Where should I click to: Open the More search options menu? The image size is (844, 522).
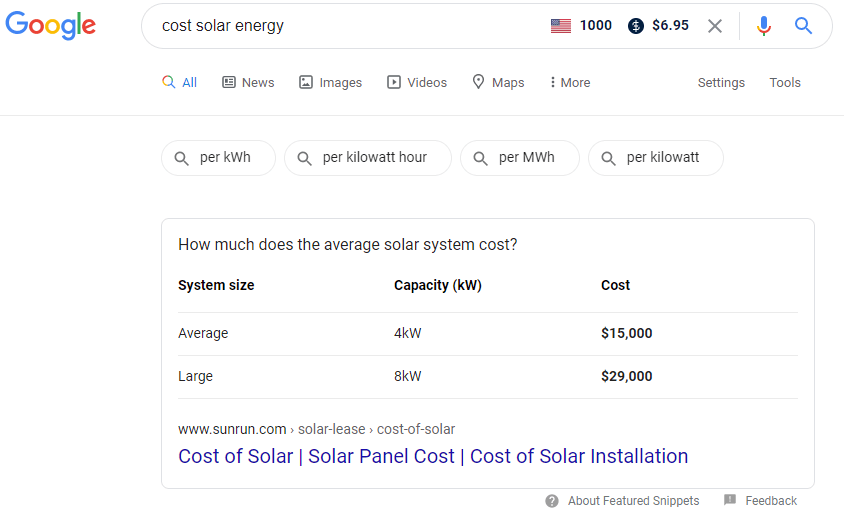tap(570, 83)
